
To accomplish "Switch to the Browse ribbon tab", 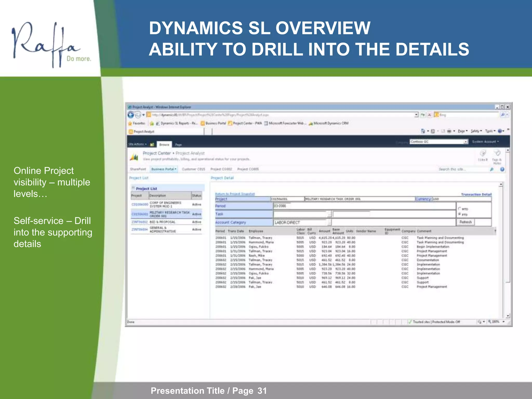I will click(x=164, y=144).
